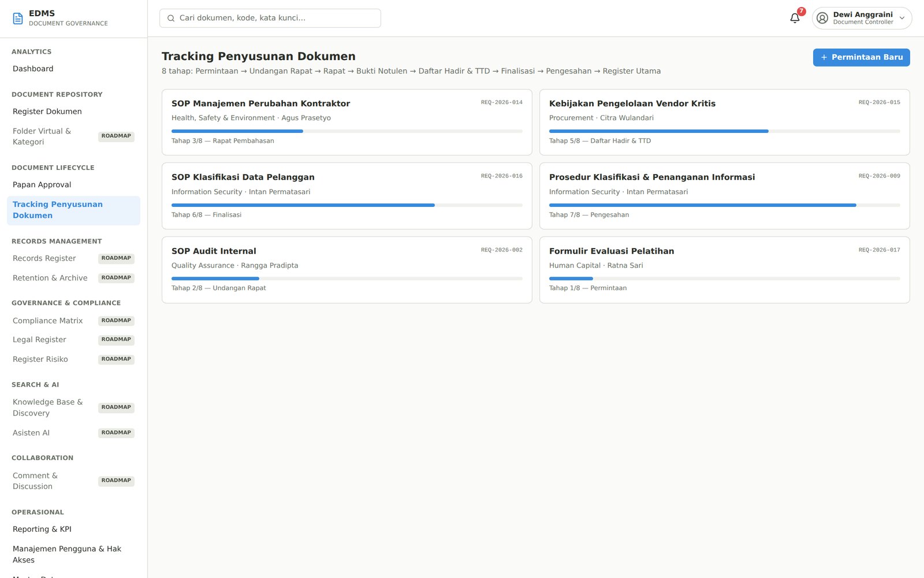924x578 pixels.
Task: Click ROADMAP badge beside Asisten AI
Action: tap(116, 433)
